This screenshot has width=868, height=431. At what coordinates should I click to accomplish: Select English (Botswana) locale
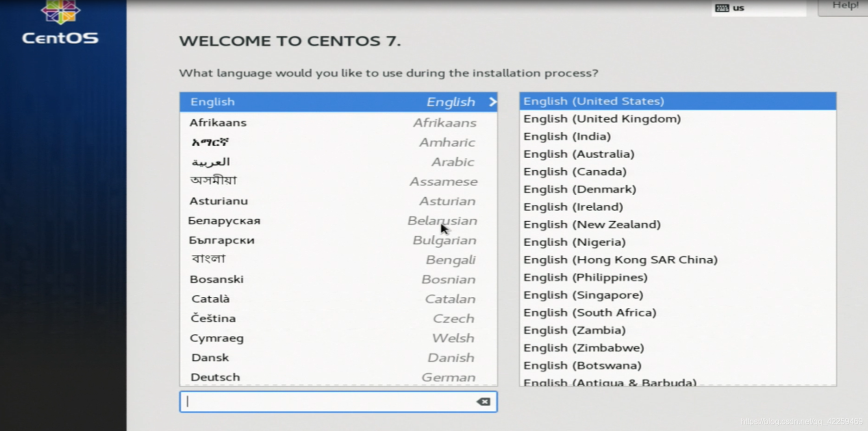click(x=677, y=365)
